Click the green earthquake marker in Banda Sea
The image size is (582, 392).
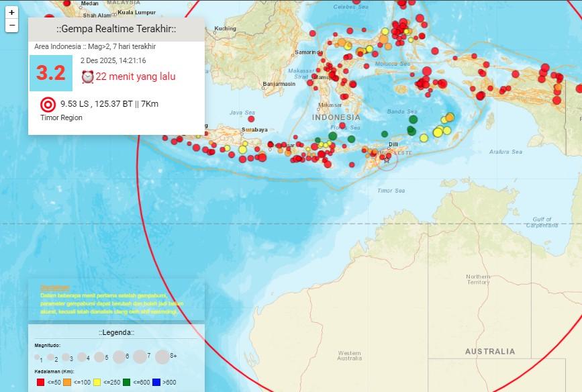413,118
